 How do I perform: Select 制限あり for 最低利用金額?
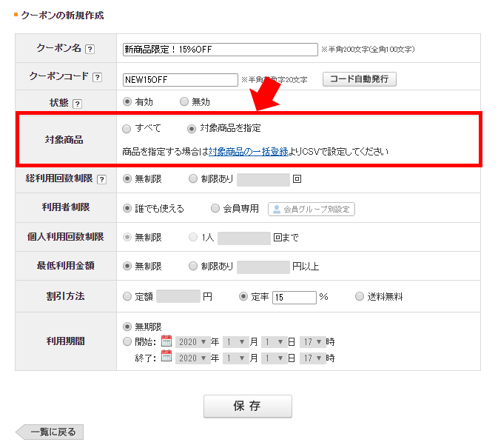(193, 266)
